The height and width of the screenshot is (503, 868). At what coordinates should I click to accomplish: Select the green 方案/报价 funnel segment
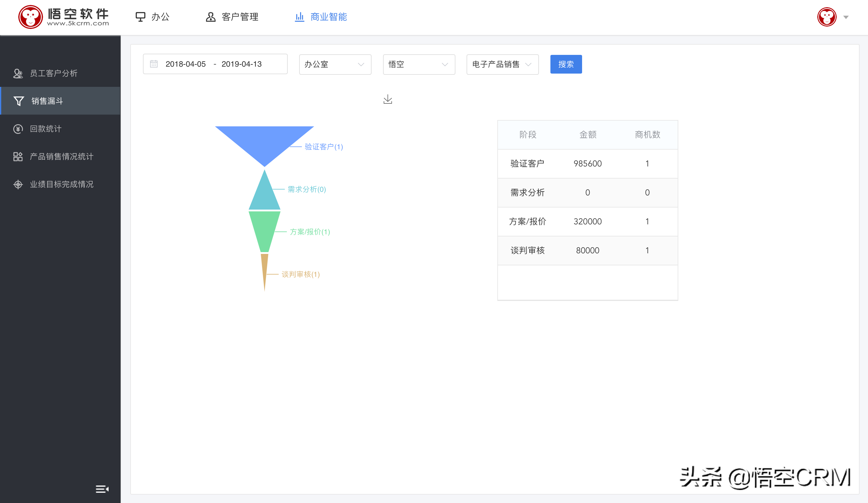pyautogui.click(x=265, y=231)
